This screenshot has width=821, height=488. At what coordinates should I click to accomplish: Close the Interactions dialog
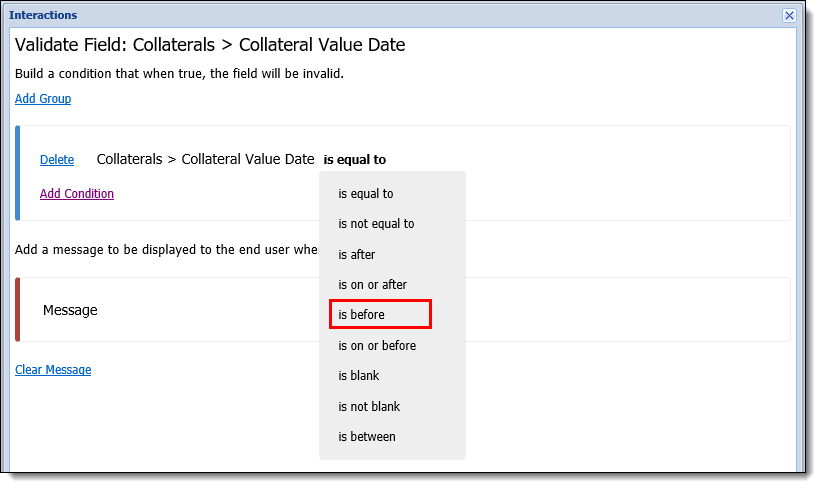point(789,16)
